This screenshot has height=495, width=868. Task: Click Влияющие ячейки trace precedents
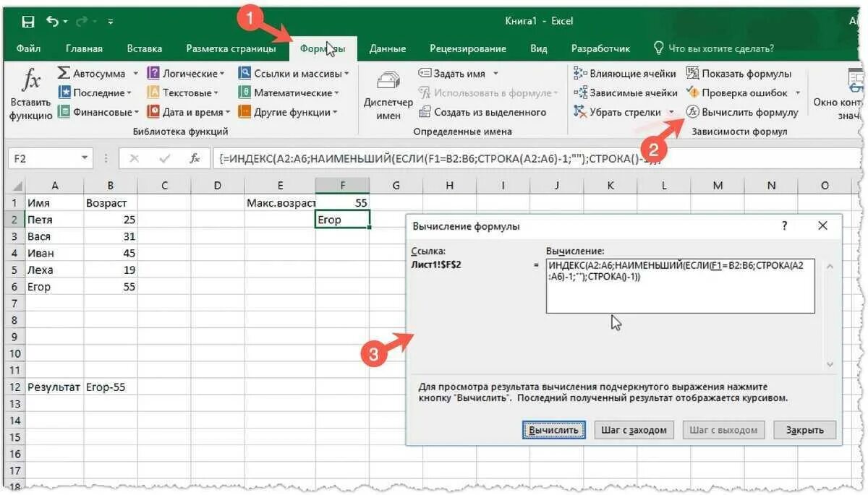click(625, 74)
